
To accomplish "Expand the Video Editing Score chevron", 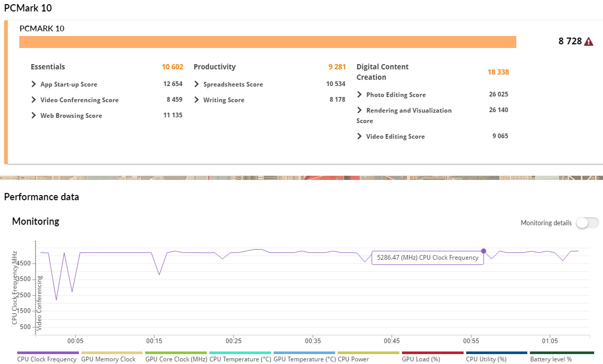I will [x=360, y=137].
